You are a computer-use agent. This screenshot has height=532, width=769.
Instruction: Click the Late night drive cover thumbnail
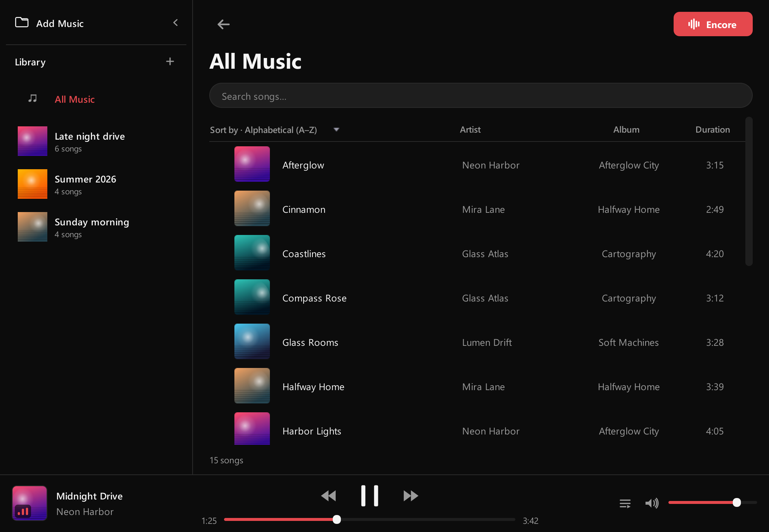point(33,141)
